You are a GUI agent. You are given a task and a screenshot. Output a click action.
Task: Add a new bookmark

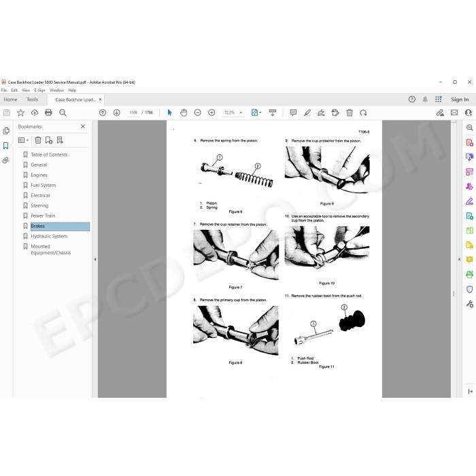pyautogui.click(x=48, y=140)
